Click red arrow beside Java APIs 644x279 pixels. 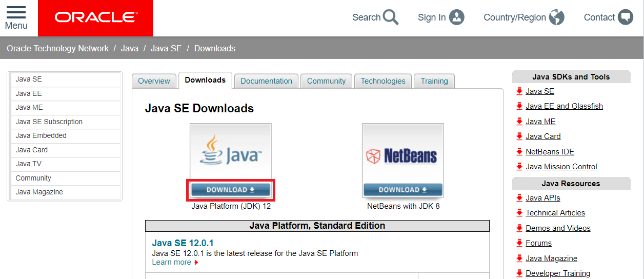tap(519, 198)
